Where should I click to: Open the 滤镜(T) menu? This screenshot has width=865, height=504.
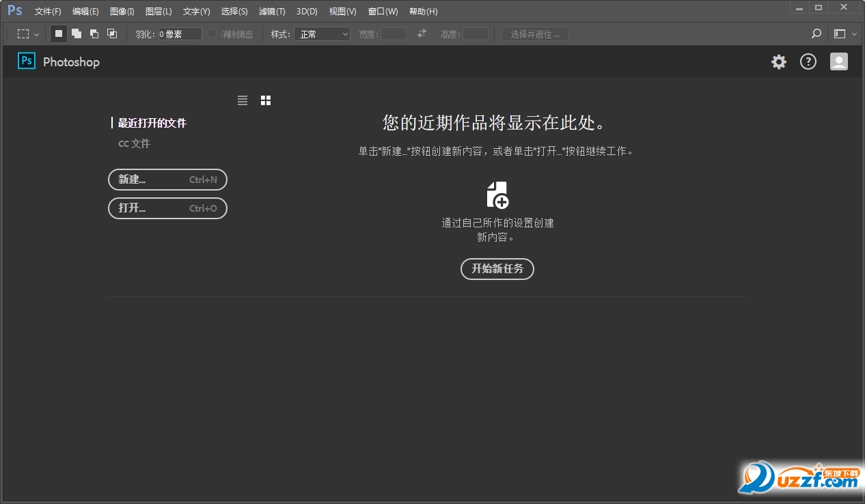point(272,12)
